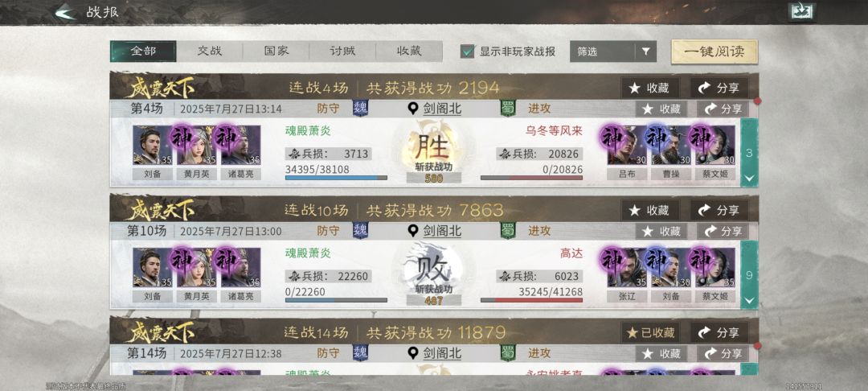
Task: Switch to the 交战 tab
Action: point(210,51)
